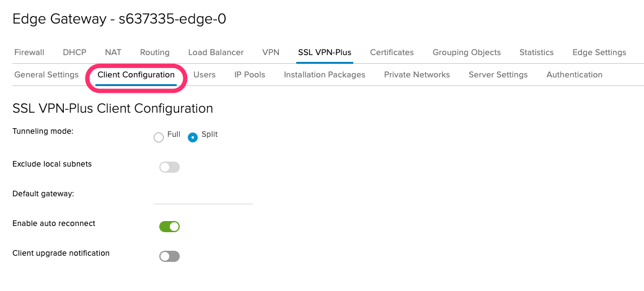Viewport: 644px width, 291px height.
Task: Switch to the Load Balancer tab
Action: 216,53
